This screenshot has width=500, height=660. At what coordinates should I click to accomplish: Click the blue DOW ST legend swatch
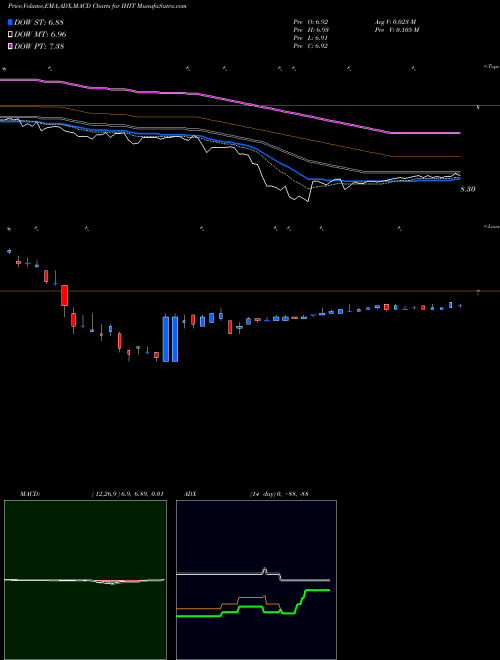pyautogui.click(x=11, y=22)
